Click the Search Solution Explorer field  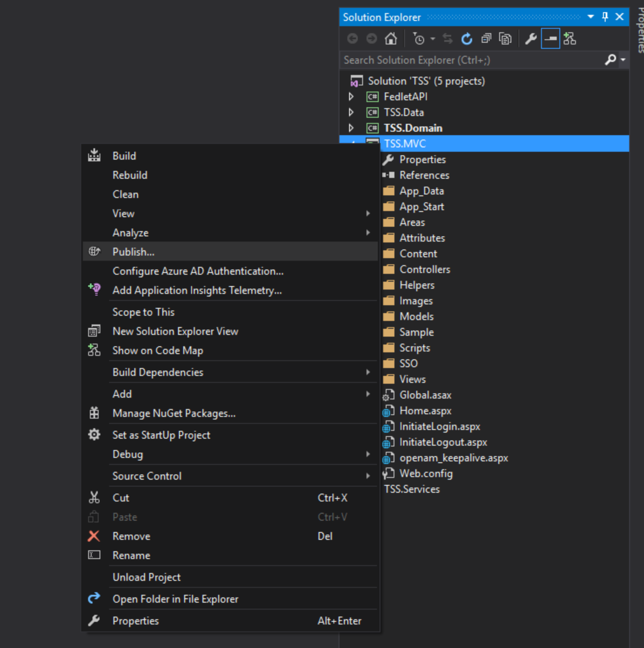471,60
